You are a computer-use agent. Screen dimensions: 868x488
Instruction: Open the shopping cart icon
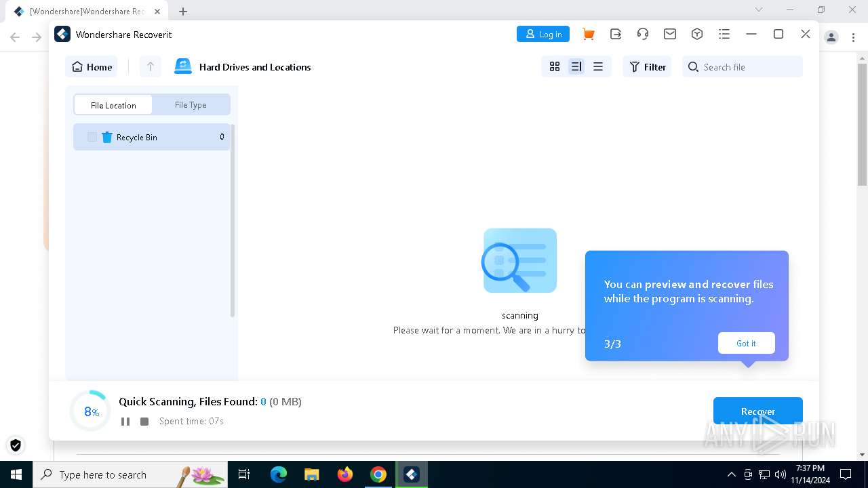click(589, 34)
